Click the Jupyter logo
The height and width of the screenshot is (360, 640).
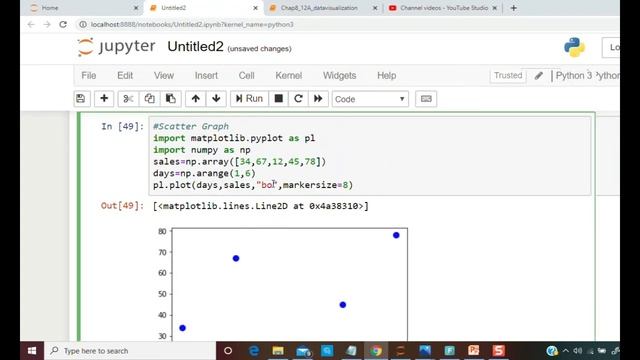click(x=116, y=47)
